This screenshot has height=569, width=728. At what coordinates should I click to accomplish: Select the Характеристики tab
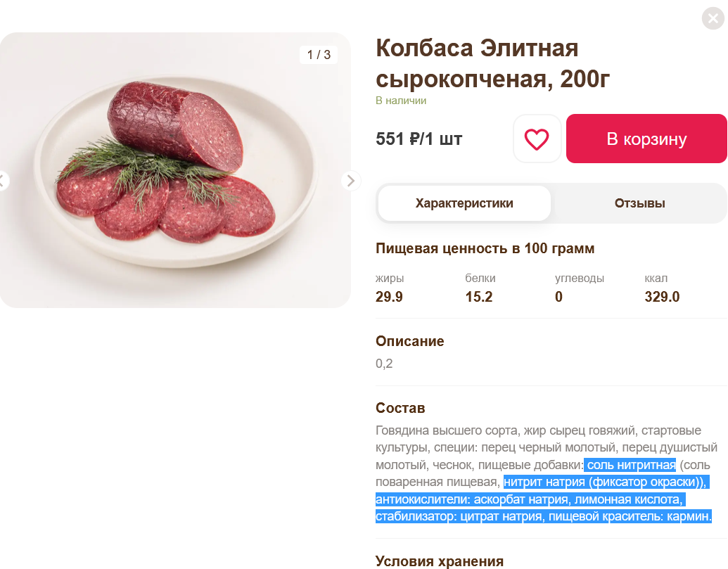coord(464,203)
